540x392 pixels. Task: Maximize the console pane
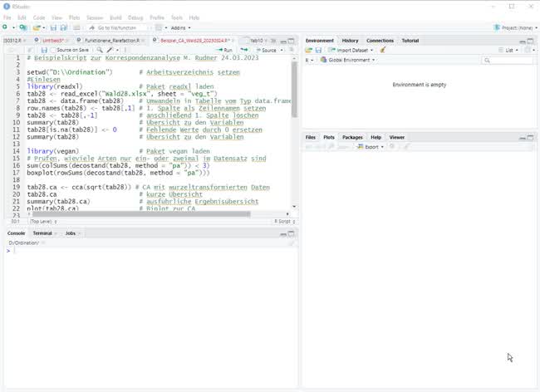291,233
